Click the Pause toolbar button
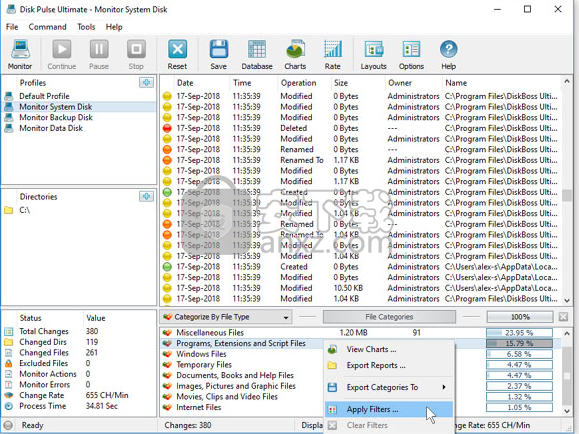Screen dimensions: 579x434 click(99, 55)
